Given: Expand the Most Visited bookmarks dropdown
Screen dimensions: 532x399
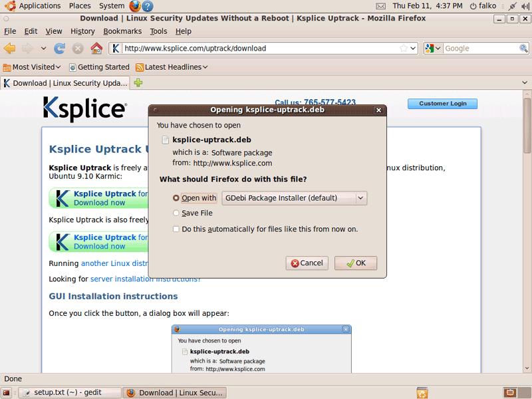Looking at the screenshot, I should (x=32, y=67).
